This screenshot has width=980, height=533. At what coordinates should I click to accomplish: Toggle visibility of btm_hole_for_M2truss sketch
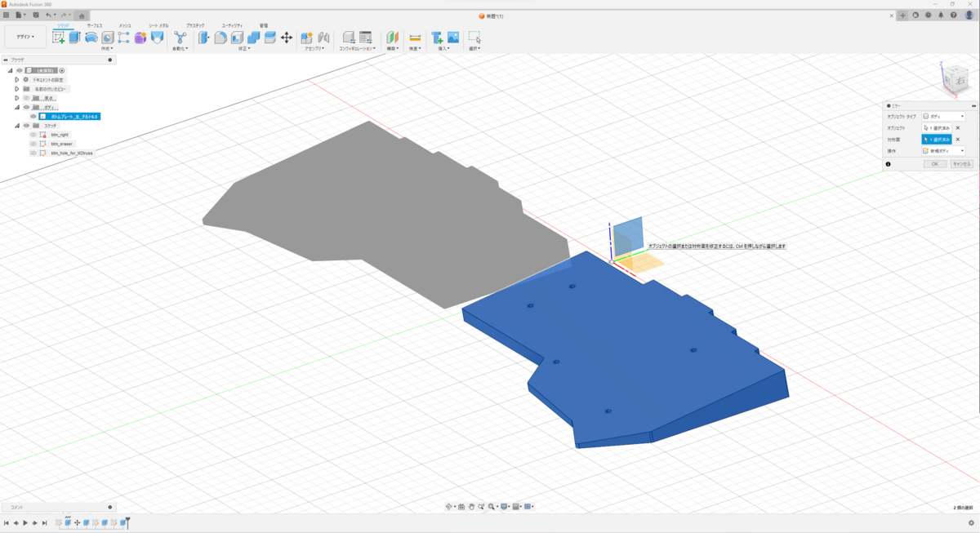click(33, 153)
